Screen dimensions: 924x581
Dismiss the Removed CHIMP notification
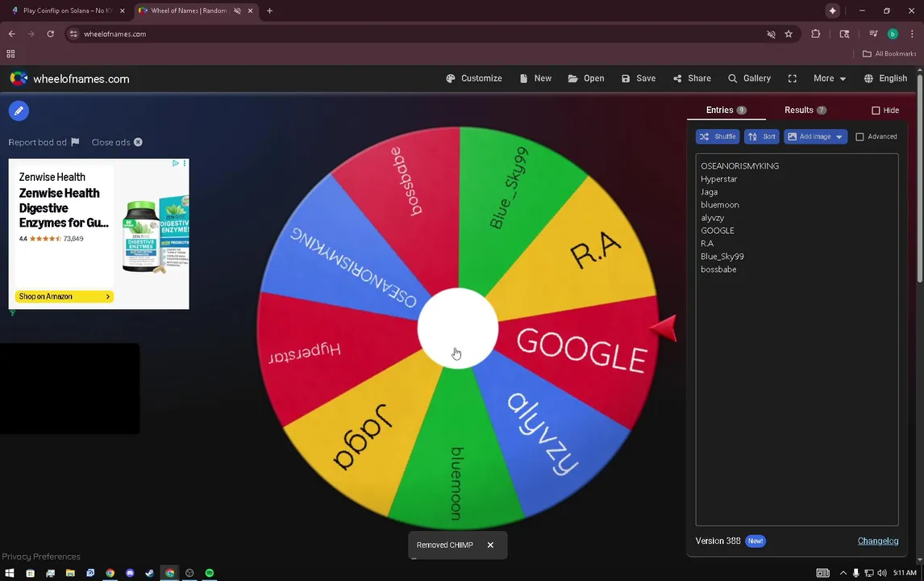490,545
